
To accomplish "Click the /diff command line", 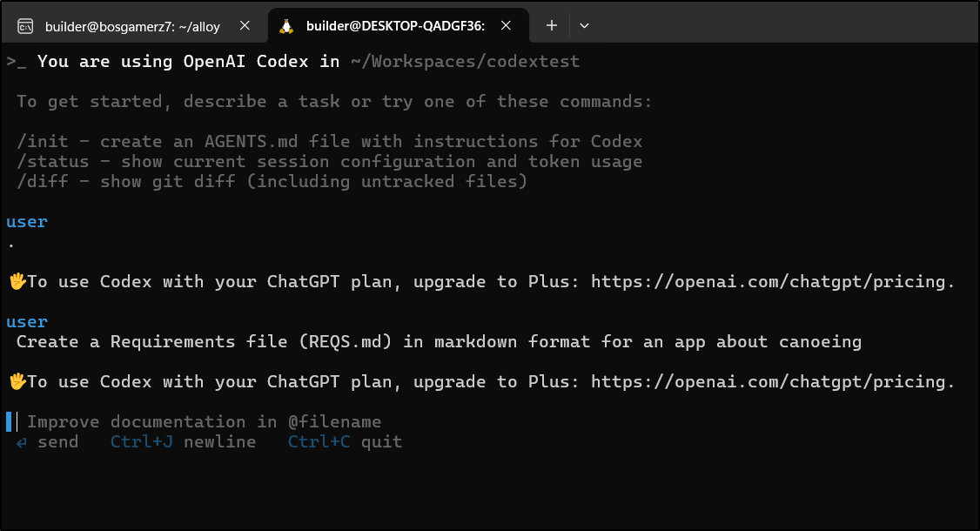I will [x=272, y=182].
